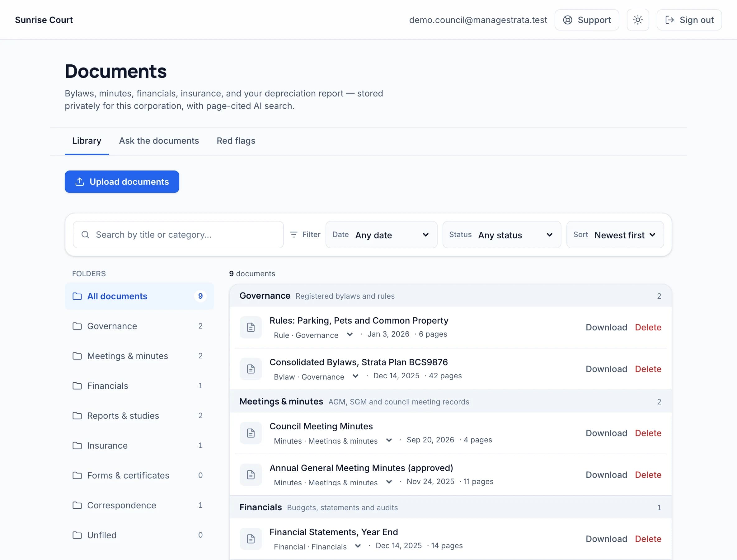Image resolution: width=737 pixels, height=560 pixels.
Task: Switch to the Ask the documents tab
Action: click(x=159, y=141)
